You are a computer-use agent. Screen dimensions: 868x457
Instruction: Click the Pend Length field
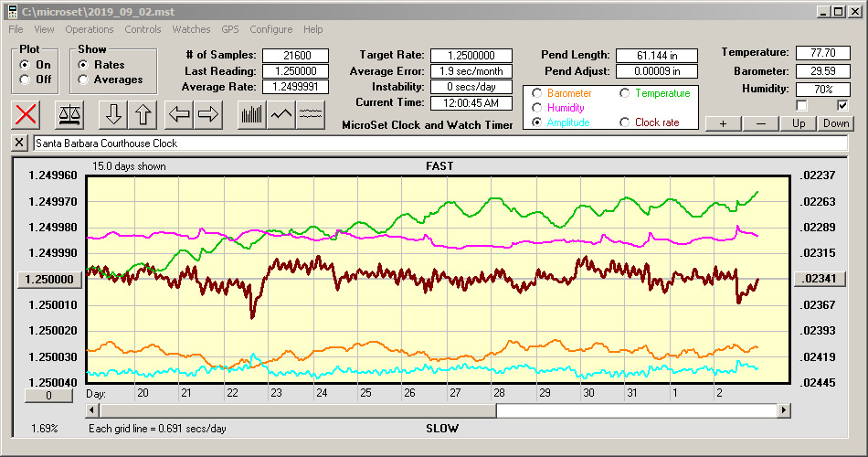657,56
